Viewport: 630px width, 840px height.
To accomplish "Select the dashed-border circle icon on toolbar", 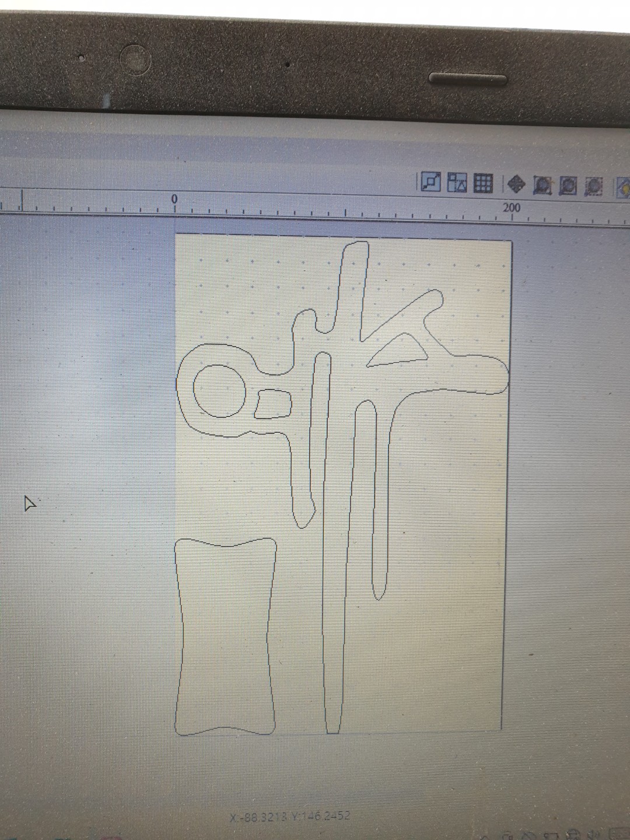I will [594, 187].
